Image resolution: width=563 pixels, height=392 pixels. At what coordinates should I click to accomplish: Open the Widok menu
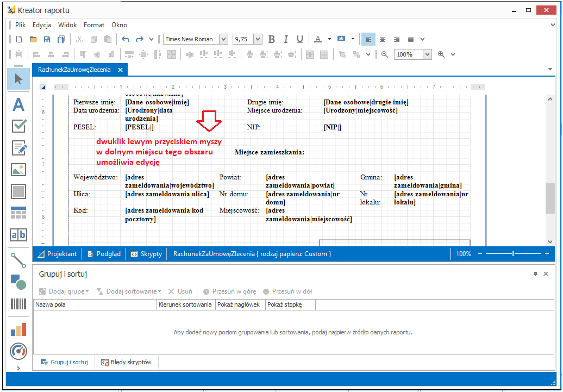coord(67,25)
